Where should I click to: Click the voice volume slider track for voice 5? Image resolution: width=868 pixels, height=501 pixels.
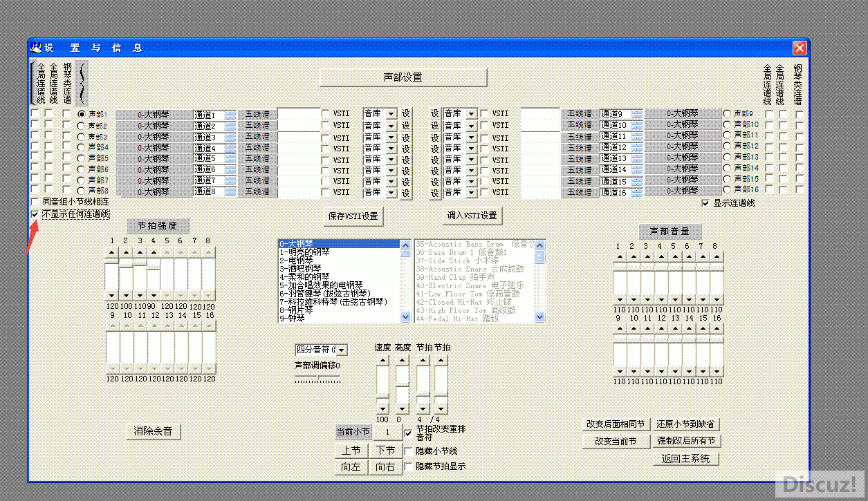(x=675, y=279)
